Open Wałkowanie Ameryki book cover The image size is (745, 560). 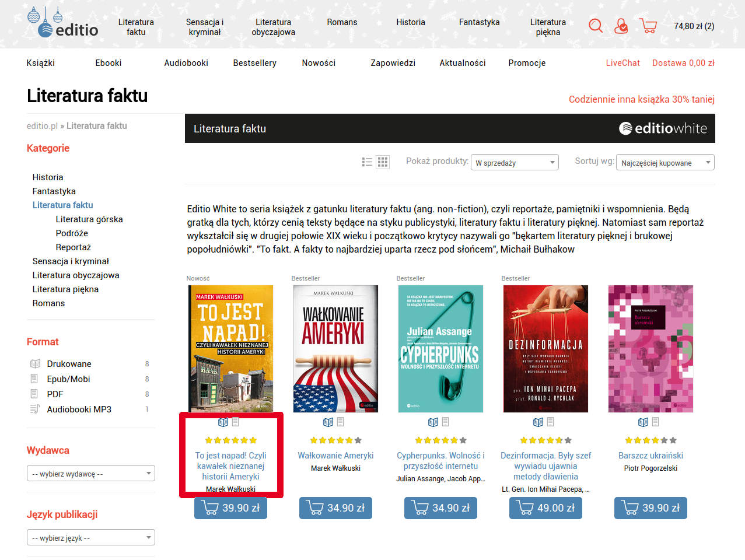tap(335, 349)
